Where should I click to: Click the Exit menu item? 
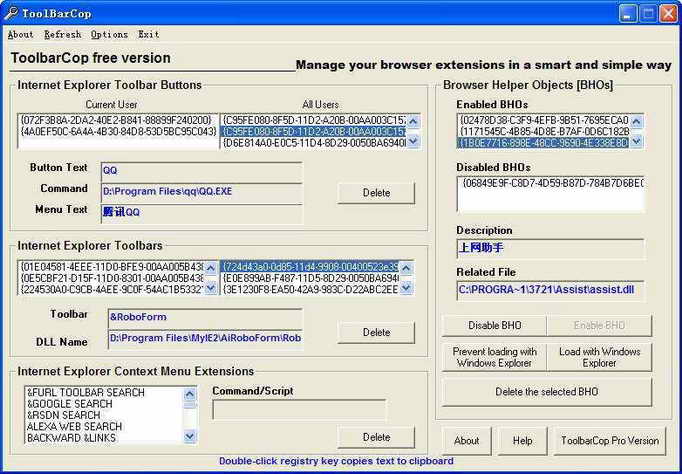[x=148, y=34]
